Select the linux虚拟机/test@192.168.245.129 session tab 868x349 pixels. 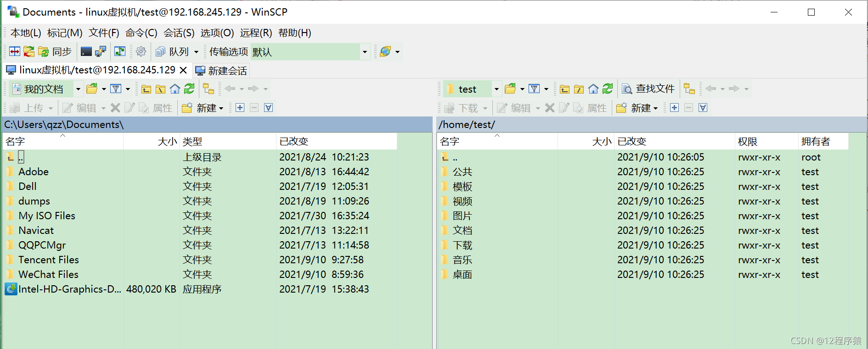(x=97, y=70)
